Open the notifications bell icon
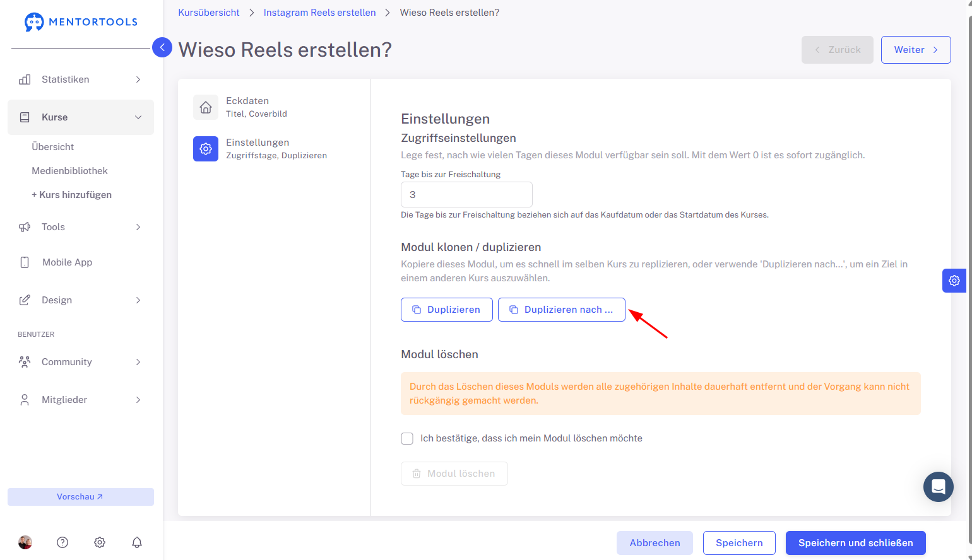The image size is (972, 560). coord(137,542)
